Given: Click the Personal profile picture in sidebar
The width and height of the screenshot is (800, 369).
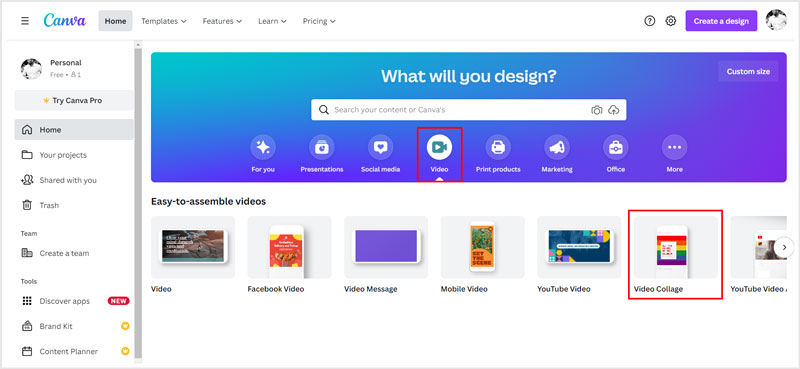Looking at the screenshot, I should pos(31,69).
